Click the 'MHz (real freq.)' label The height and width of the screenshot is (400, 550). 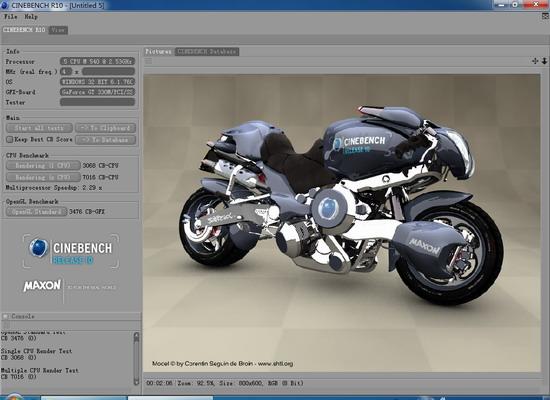tap(31, 72)
